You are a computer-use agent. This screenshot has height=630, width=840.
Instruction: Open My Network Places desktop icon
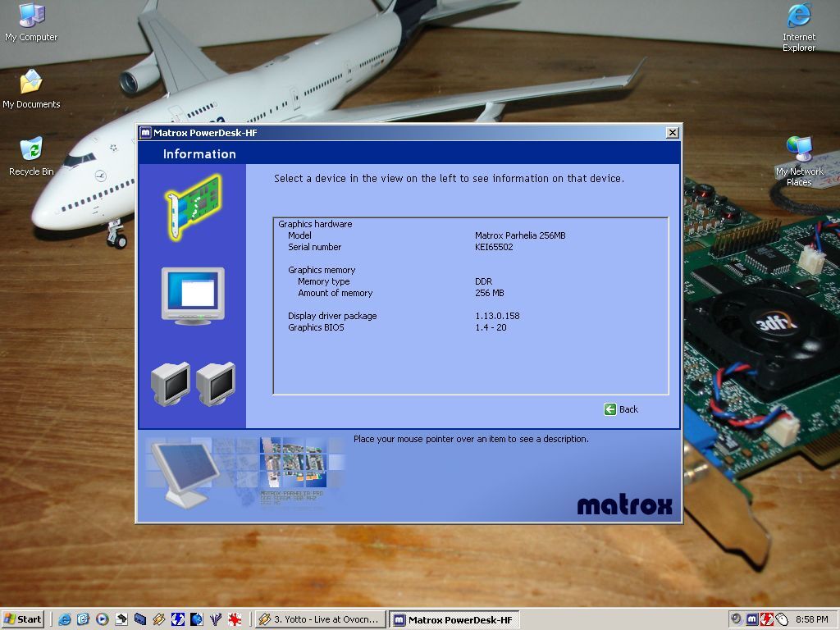coord(799,162)
